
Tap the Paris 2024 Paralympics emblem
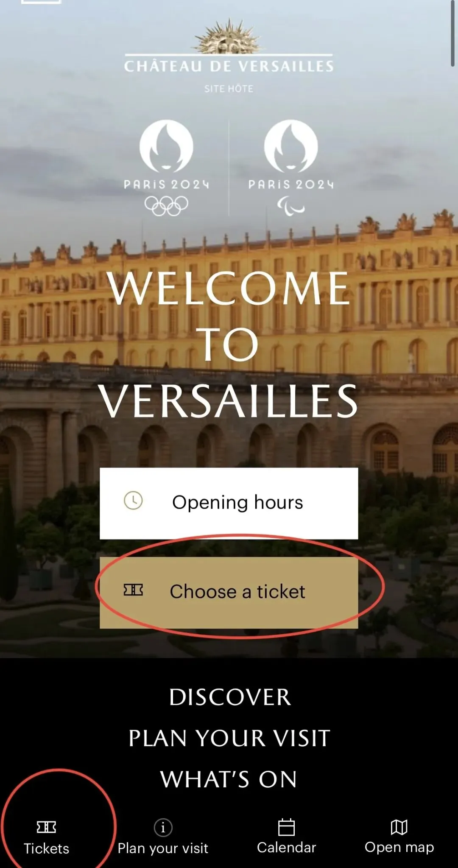(x=291, y=168)
